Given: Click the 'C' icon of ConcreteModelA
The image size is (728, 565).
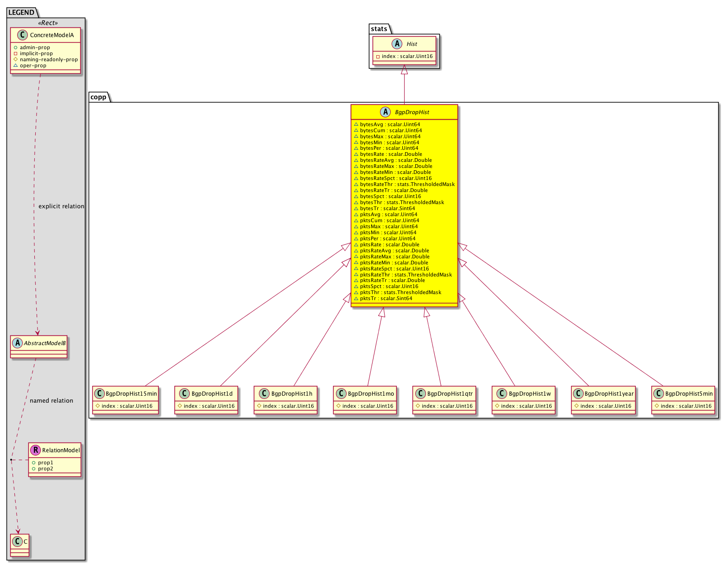Looking at the screenshot, I should click(22, 35).
